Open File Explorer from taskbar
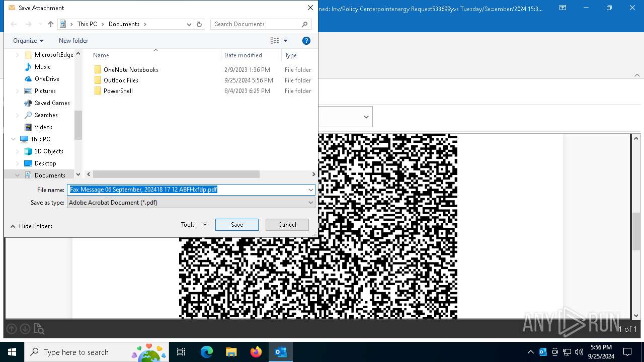 (x=231, y=352)
